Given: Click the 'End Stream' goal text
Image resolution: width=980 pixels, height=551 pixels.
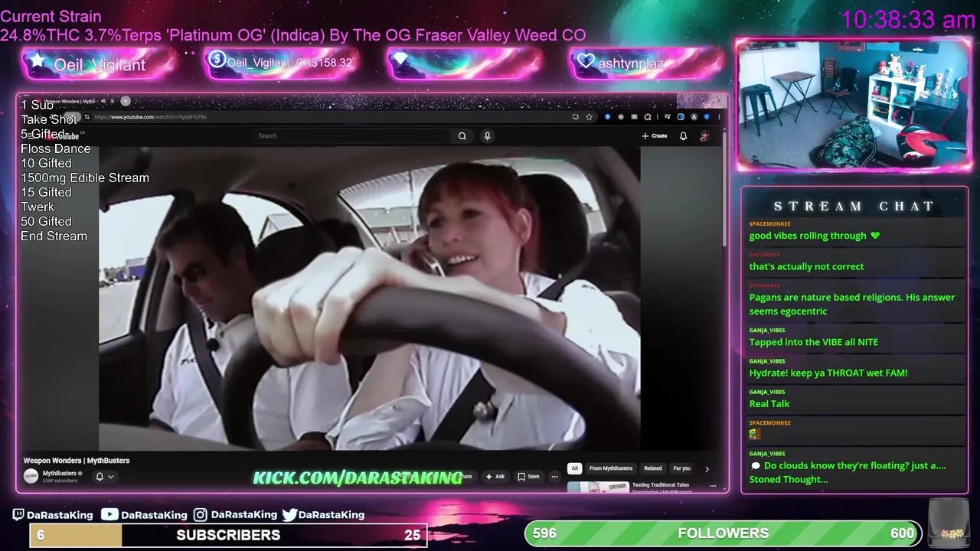Looking at the screenshot, I should pyautogui.click(x=54, y=236).
